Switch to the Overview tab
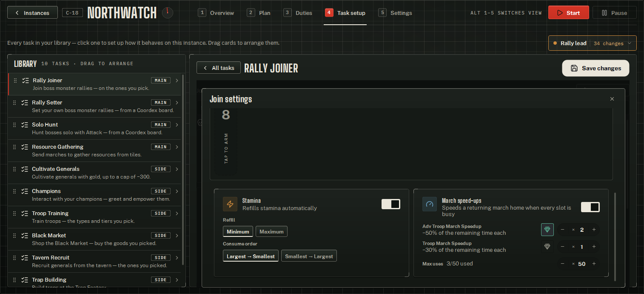The width and height of the screenshot is (644, 294). tap(216, 13)
